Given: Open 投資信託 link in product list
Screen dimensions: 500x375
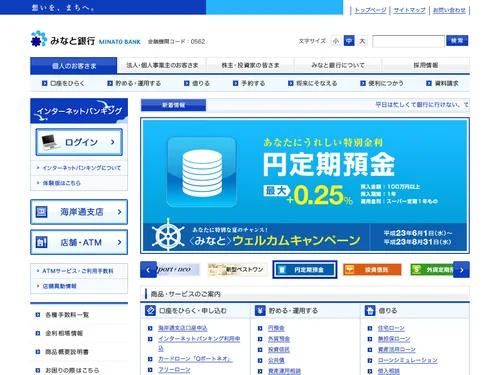Looking at the screenshot, I should point(279,350).
